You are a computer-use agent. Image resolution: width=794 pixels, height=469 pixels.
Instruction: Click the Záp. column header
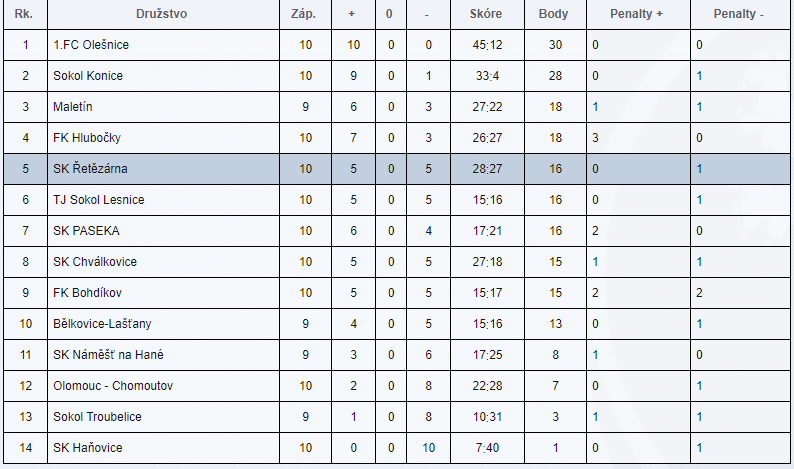[303, 14]
